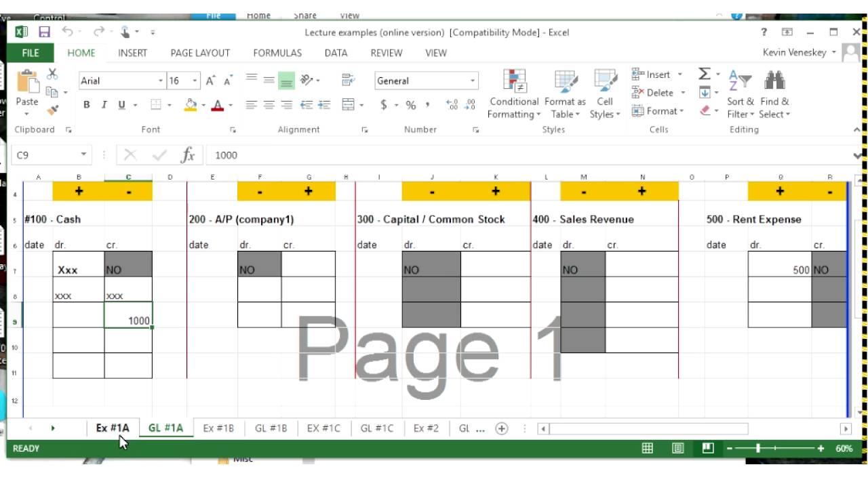The width and height of the screenshot is (868, 488).
Task: Open the Ex #1A worksheet tab
Action: 113,428
